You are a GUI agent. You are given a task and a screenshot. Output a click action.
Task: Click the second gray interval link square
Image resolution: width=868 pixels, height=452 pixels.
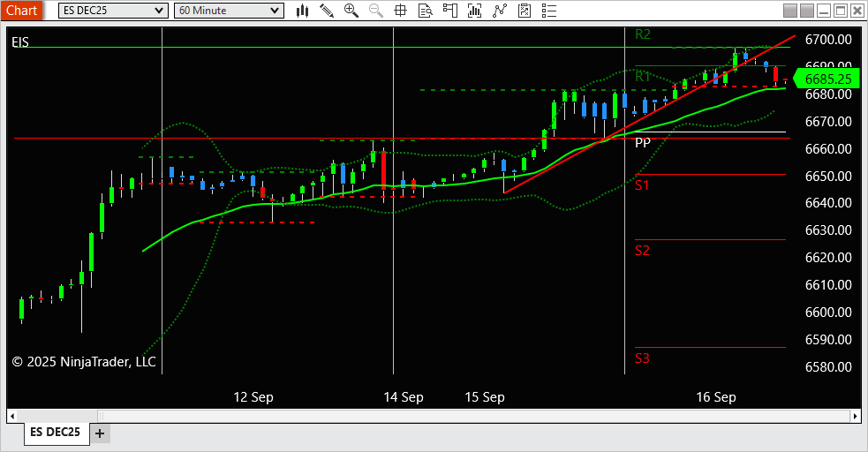click(x=807, y=11)
